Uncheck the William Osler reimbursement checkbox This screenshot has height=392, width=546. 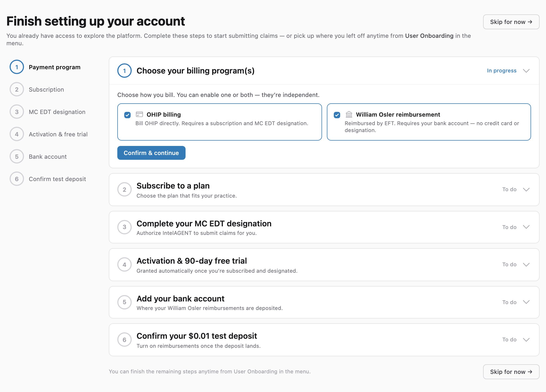tap(337, 115)
